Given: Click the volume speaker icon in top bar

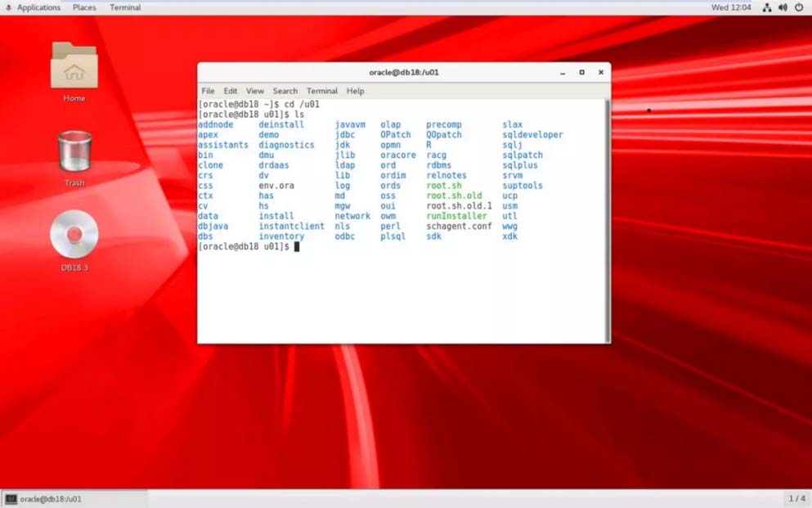Looking at the screenshot, I should 783,7.
